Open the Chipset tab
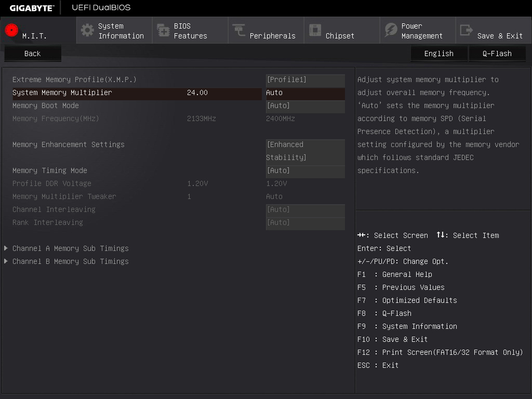 [x=342, y=31]
